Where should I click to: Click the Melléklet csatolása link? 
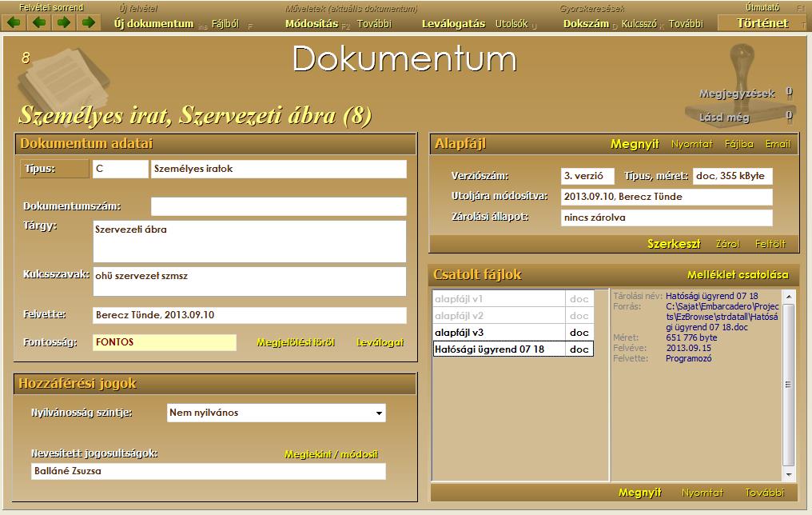click(737, 275)
